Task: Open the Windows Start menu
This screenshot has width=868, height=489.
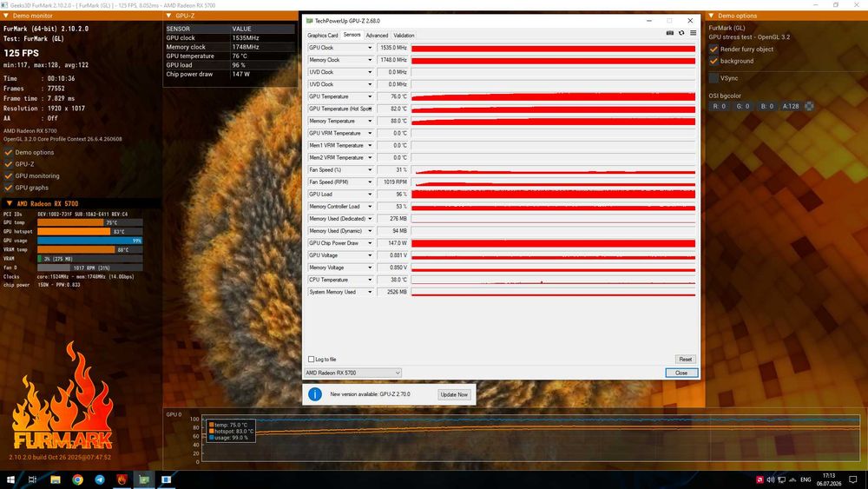Action: point(10,479)
